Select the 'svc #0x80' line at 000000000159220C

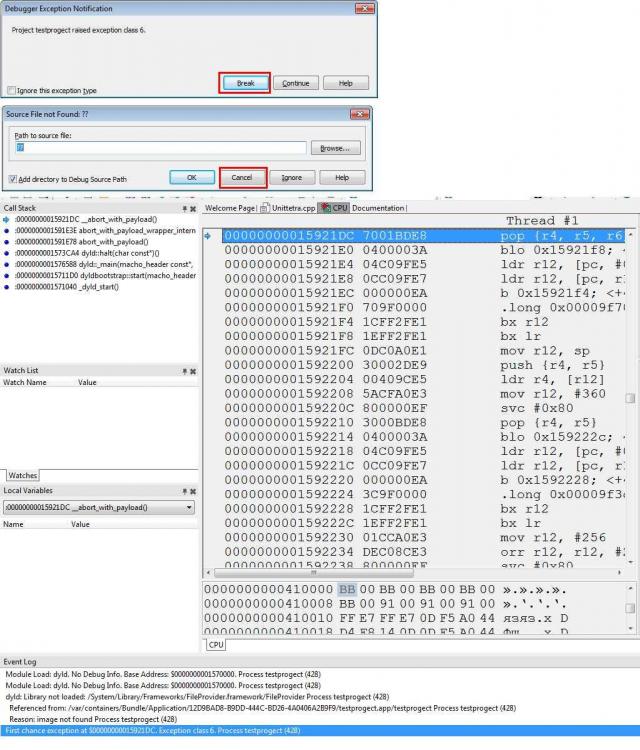[x=423, y=408]
